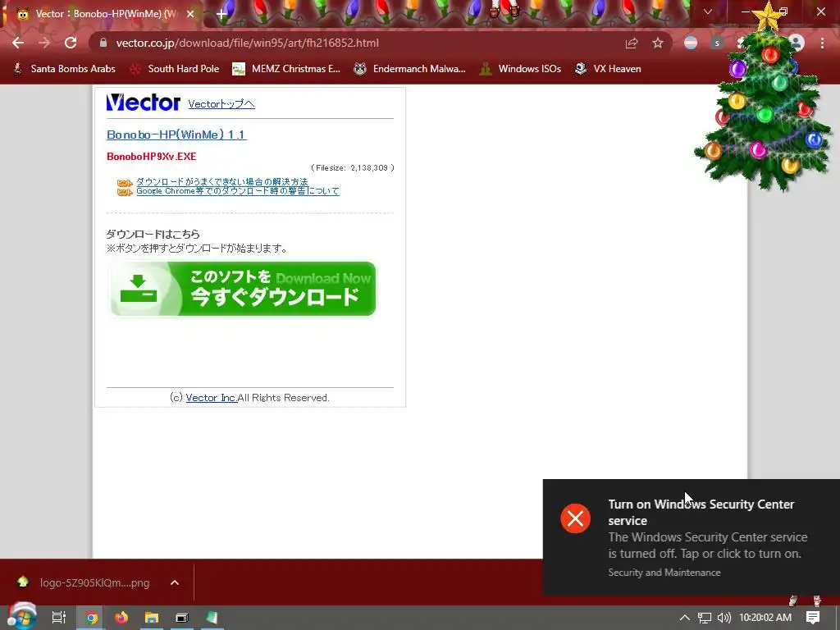The width and height of the screenshot is (840, 630).
Task: Open the Santa Bombs Arabs bookmark
Action: click(64, 69)
